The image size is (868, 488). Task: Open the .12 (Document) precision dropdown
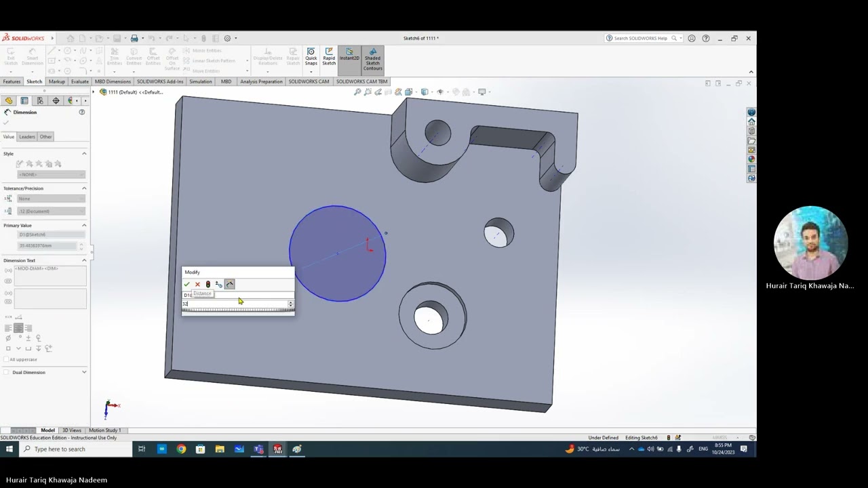(x=52, y=211)
